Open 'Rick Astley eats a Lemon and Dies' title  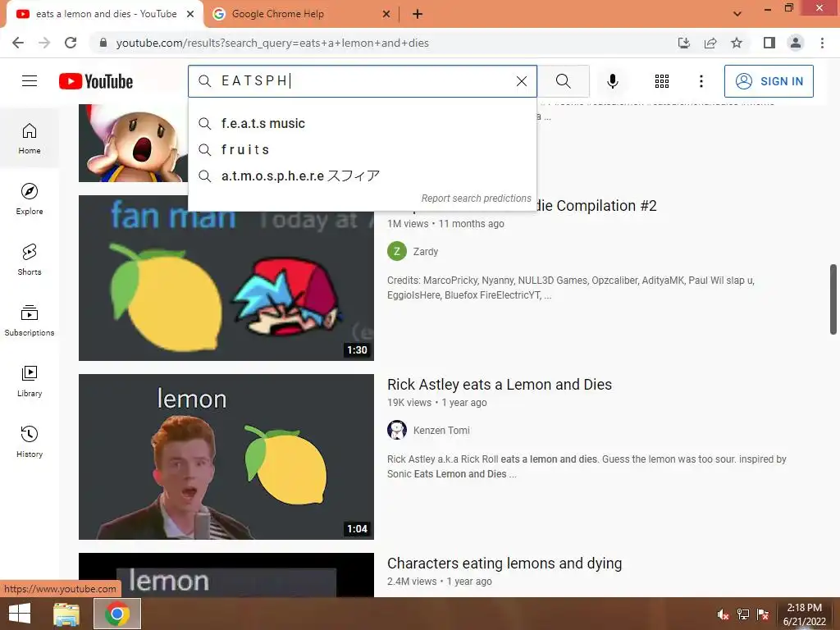[500, 385]
